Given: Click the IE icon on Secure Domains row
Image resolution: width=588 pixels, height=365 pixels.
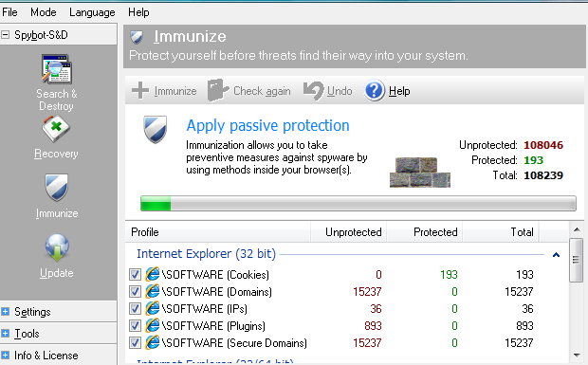Looking at the screenshot, I should 153,342.
